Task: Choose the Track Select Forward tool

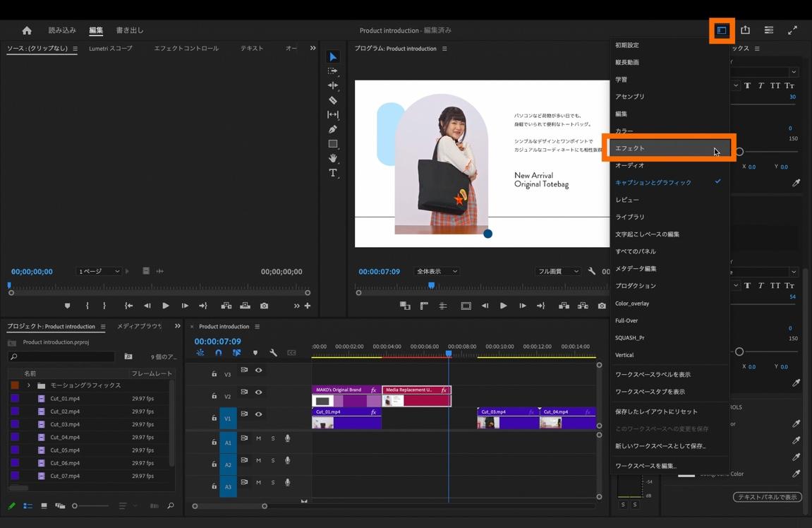Action: [x=333, y=71]
